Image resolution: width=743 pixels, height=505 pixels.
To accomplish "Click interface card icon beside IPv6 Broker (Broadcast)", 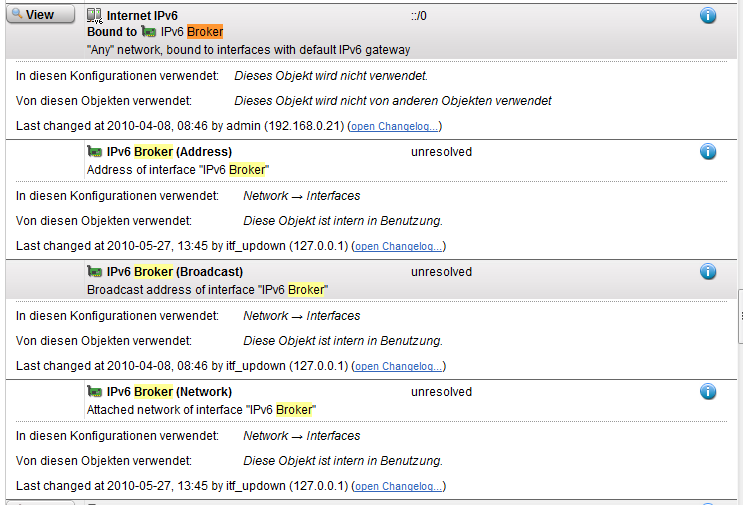I will 95,271.
